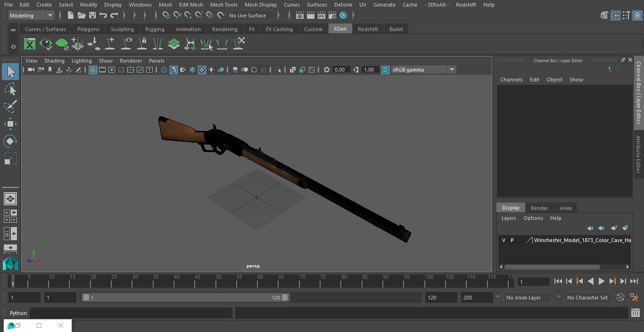Toggle the layer display type box
Screen dimensions: 644x332
(520, 240)
